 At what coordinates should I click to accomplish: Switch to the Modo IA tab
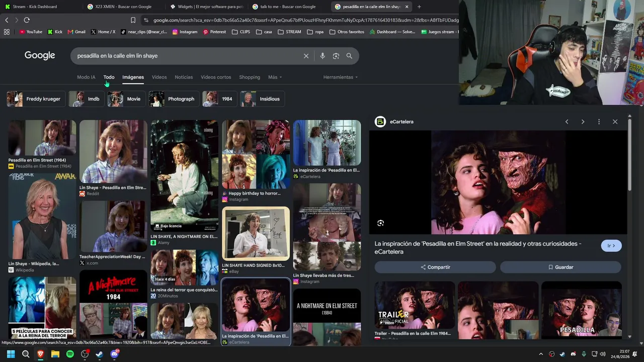pos(86,77)
